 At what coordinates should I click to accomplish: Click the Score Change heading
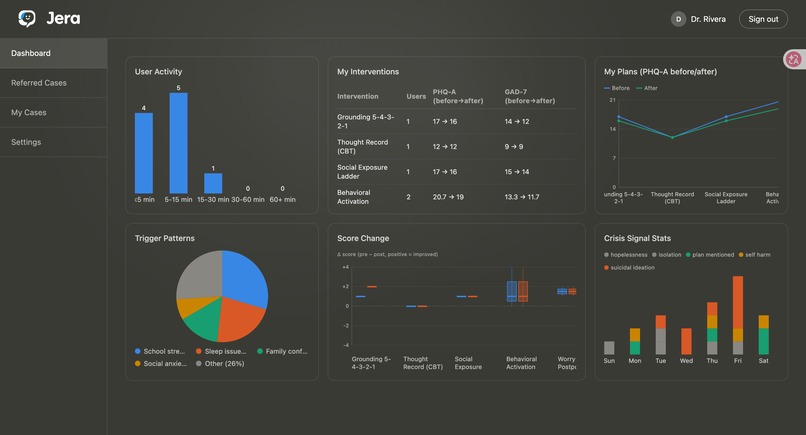pos(363,238)
